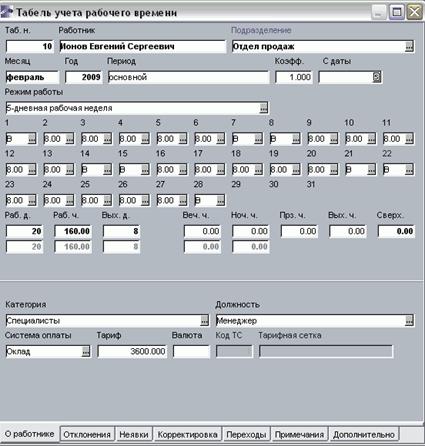Open the Примечания tab
The height and width of the screenshot is (446, 425).
tap(299, 435)
